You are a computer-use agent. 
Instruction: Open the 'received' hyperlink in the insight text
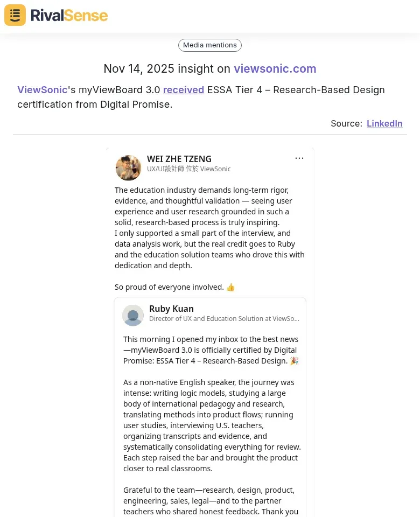(x=184, y=90)
